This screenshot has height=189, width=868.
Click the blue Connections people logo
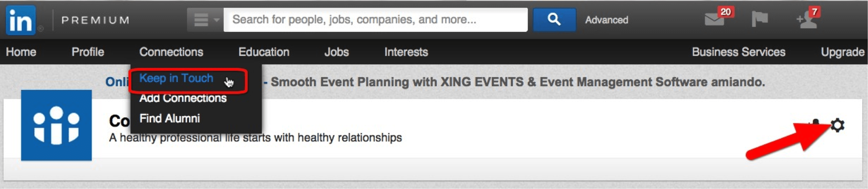(x=56, y=125)
